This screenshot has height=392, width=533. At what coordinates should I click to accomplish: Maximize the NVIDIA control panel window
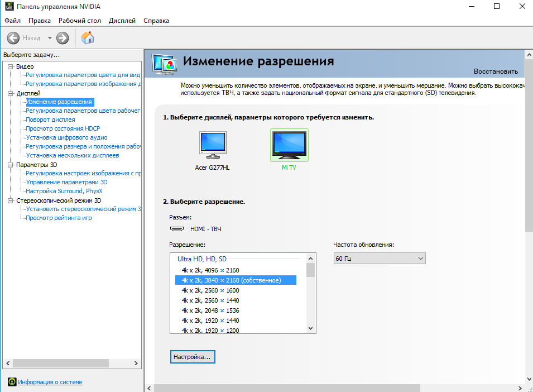497,7
